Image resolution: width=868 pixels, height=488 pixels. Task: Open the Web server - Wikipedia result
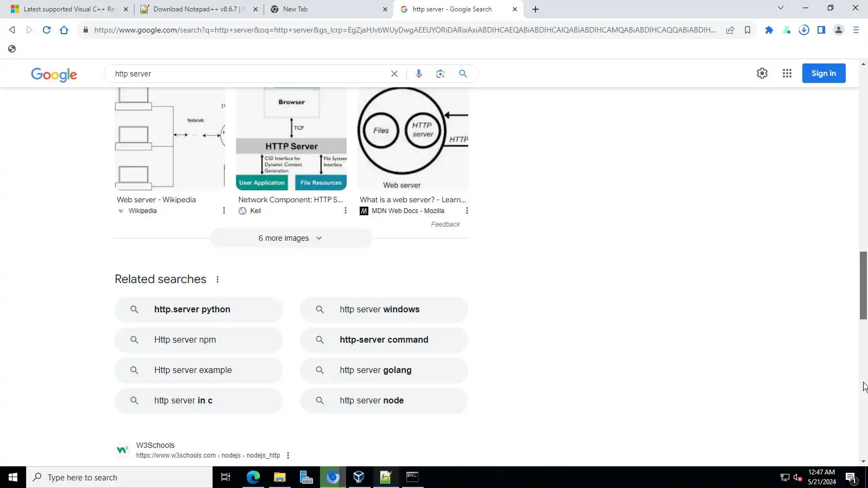pyautogui.click(x=156, y=200)
